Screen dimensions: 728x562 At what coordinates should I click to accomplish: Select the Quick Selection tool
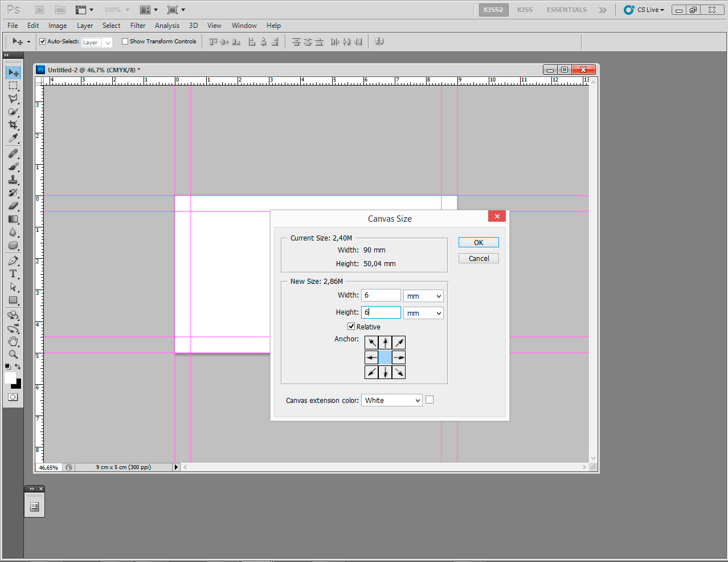pos(13,112)
